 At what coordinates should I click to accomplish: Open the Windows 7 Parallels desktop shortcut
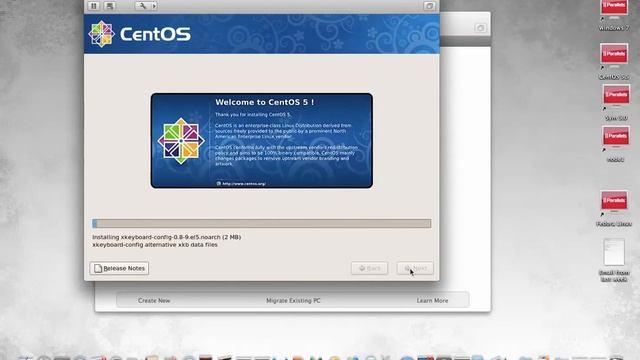614,16
